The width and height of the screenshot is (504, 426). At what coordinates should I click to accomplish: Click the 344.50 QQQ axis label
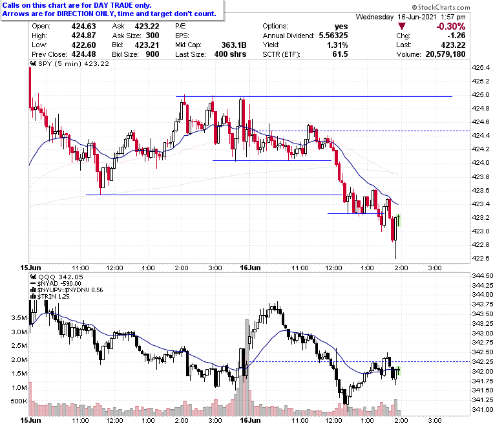483,275
